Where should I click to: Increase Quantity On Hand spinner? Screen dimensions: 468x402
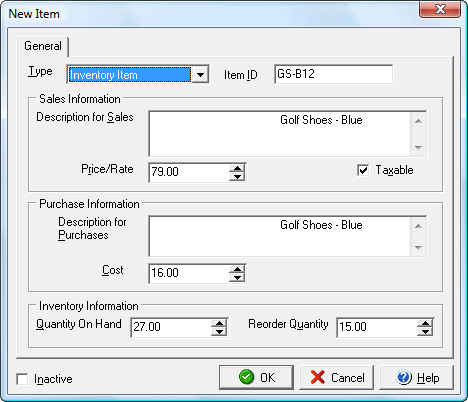pyautogui.click(x=219, y=323)
